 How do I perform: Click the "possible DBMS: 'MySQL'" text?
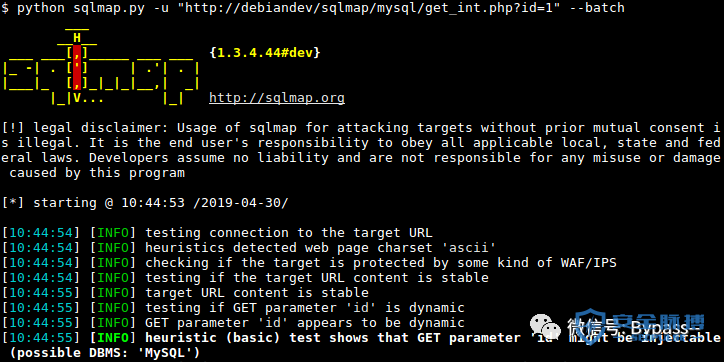point(105,353)
